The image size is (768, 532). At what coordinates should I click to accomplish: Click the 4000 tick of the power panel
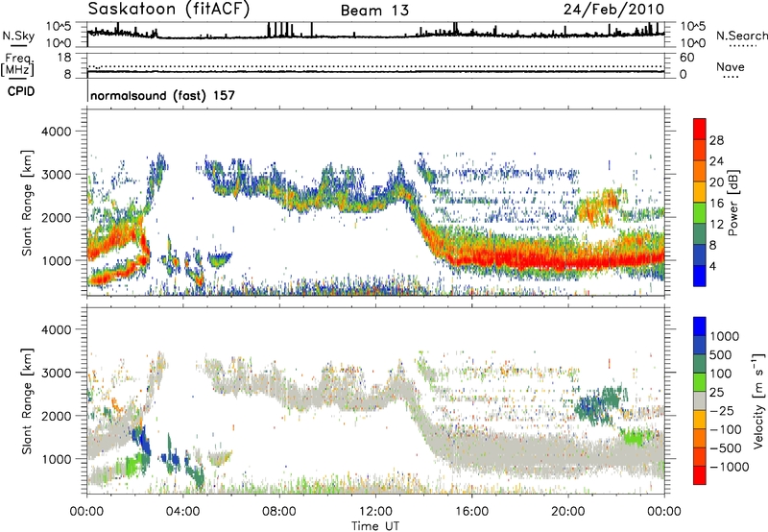56,132
